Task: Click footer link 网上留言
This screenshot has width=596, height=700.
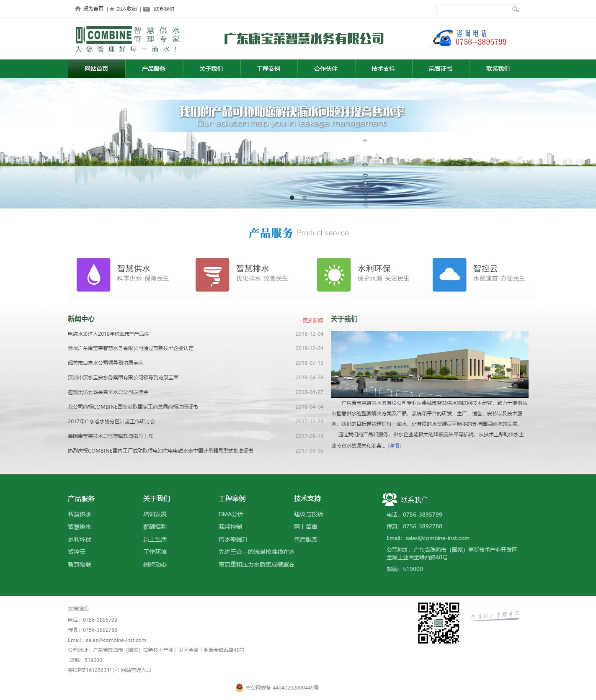Action: pos(306,527)
